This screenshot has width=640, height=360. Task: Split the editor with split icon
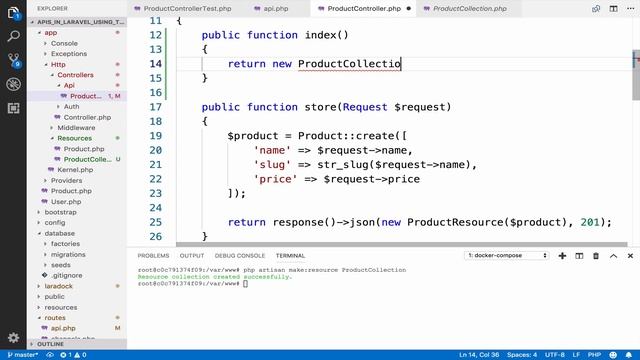coord(613,9)
